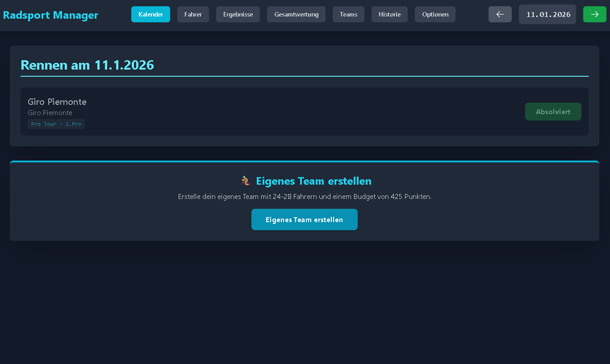Open the Kalender tab
The width and height of the screenshot is (610, 364).
tap(150, 14)
